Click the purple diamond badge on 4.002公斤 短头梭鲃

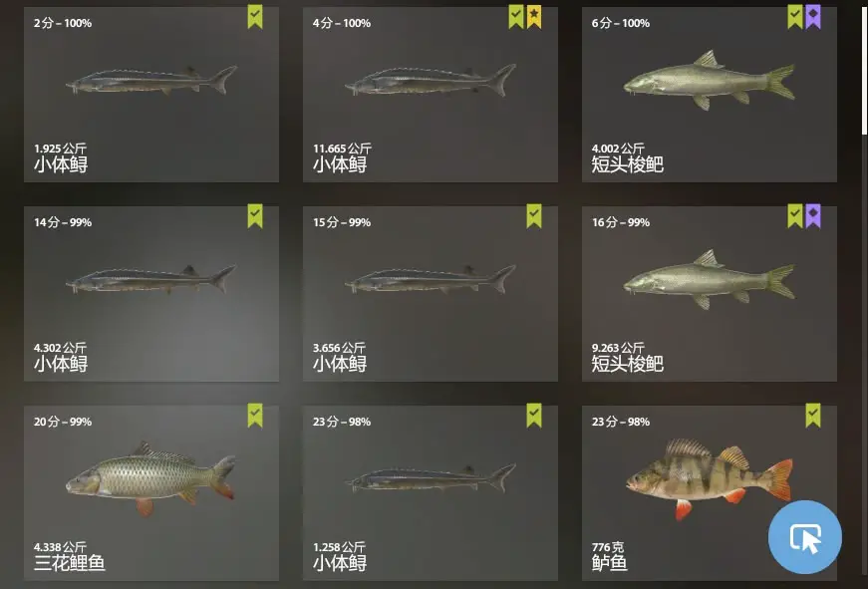(x=812, y=17)
